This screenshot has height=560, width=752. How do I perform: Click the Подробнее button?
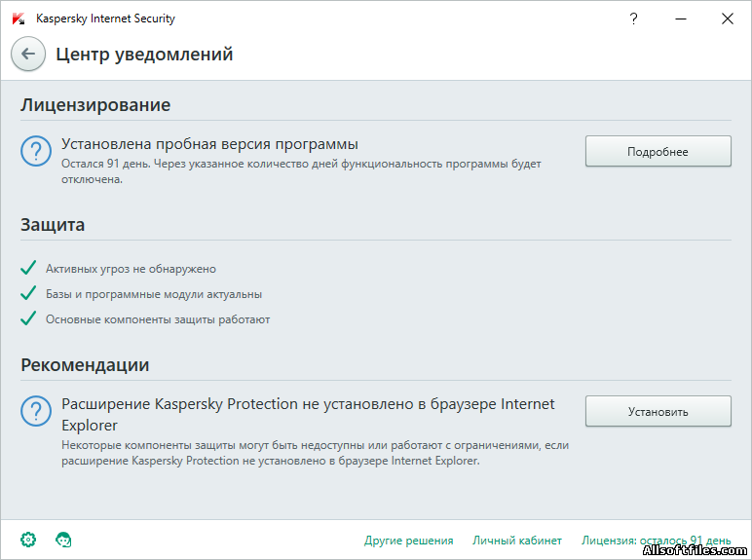(658, 151)
